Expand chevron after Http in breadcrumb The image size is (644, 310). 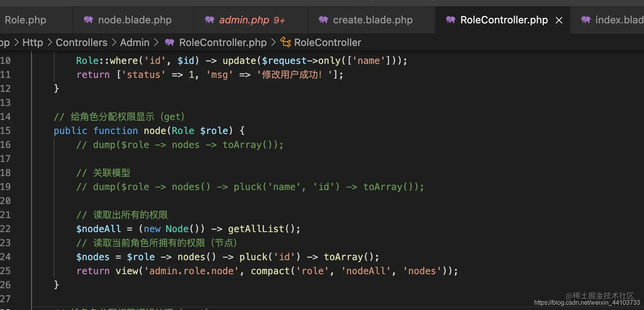click(x=49, y=43)
